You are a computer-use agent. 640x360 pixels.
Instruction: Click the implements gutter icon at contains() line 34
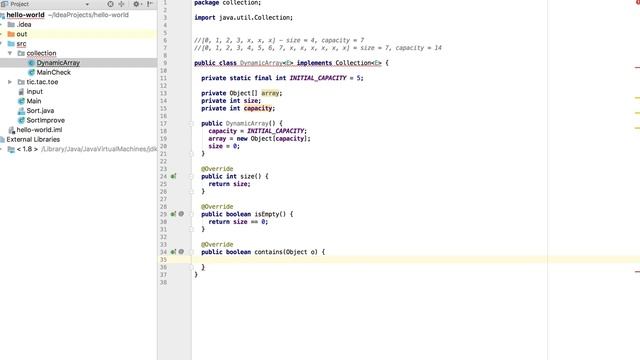click(173, 252)
